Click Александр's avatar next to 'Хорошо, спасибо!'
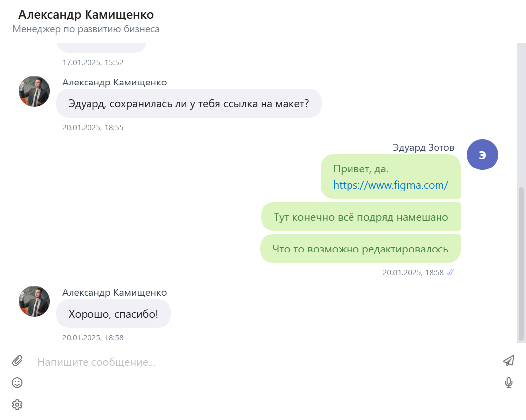526x420 pixels. [34, 301]
